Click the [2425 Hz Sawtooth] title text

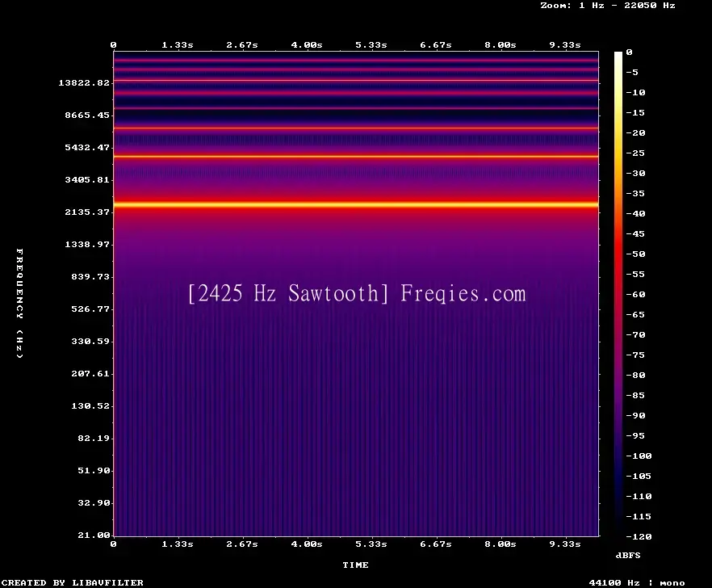click(x=288, y=293)
